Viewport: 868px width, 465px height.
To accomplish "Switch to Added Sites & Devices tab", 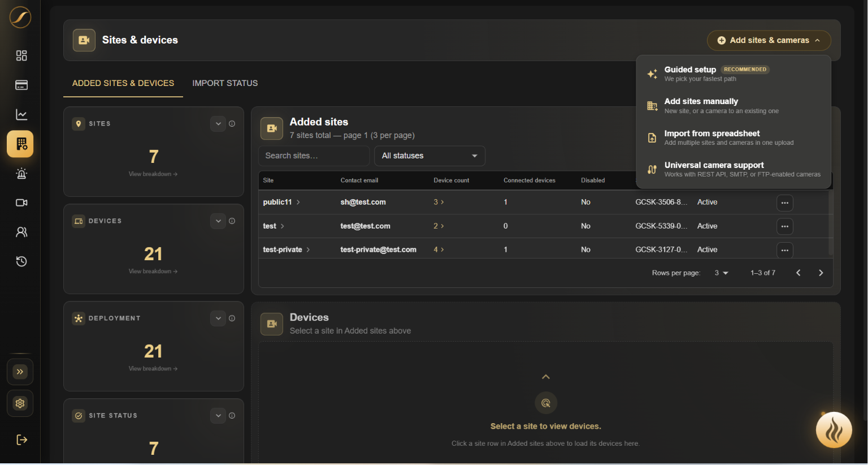I will [x=123, y=83].
